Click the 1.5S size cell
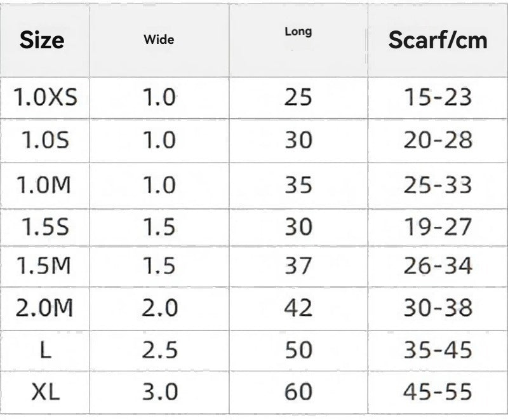 44,227
